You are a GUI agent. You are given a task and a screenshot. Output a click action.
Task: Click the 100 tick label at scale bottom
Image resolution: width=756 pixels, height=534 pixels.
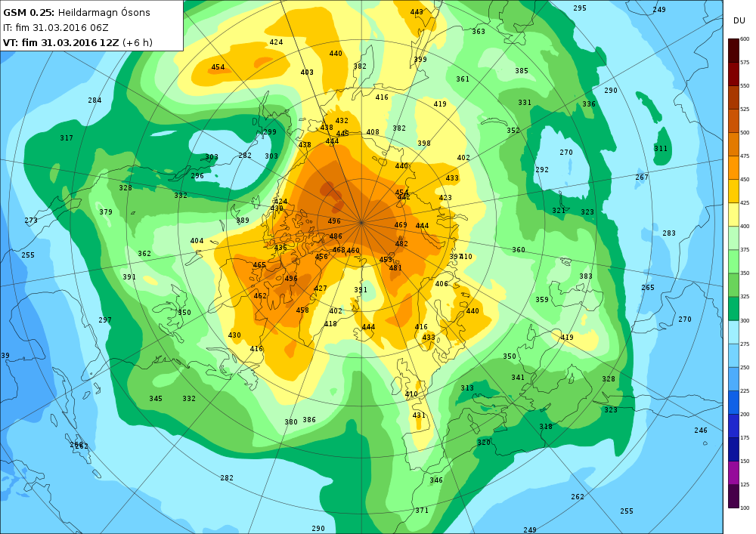745,508
